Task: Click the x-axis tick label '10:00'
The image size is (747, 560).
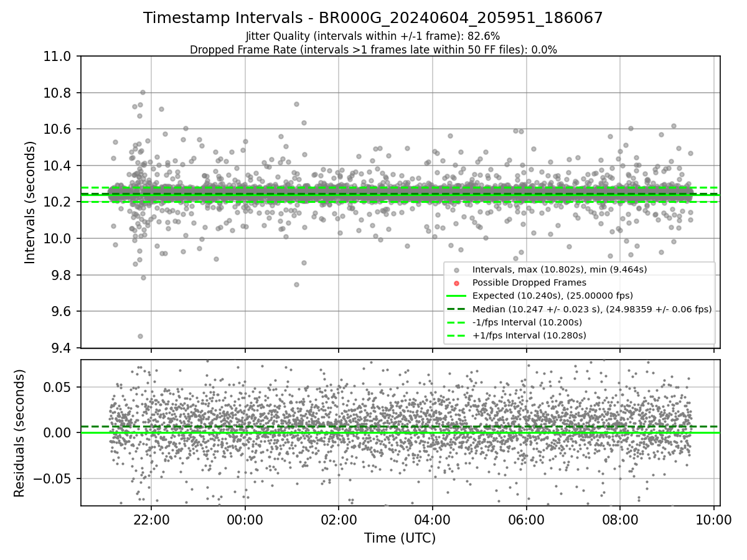Action: click(714, 520)
